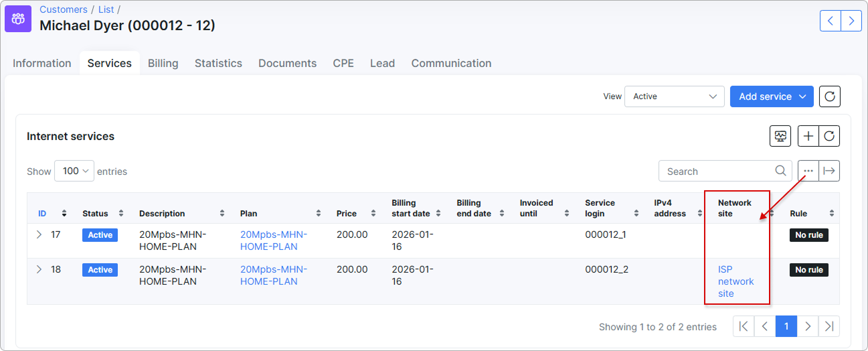This screenshot has width=868, height=351.
Task: Open the three-dots column options button
Action: pyautogui.click(x=808, y=171)
